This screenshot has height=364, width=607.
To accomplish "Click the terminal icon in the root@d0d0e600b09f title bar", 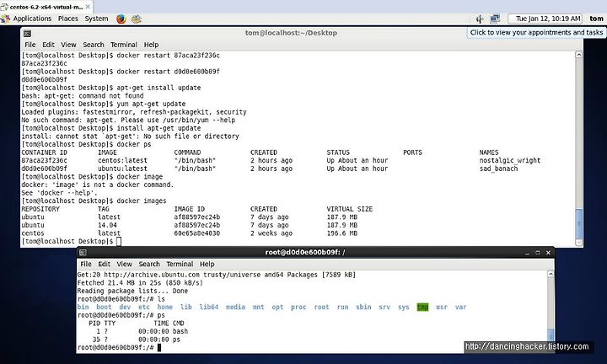I will (83, 253).
